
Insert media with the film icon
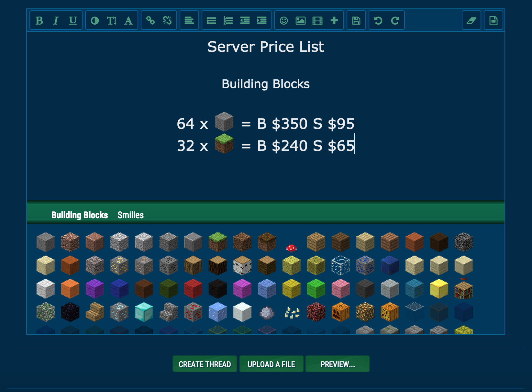point(317,21)
